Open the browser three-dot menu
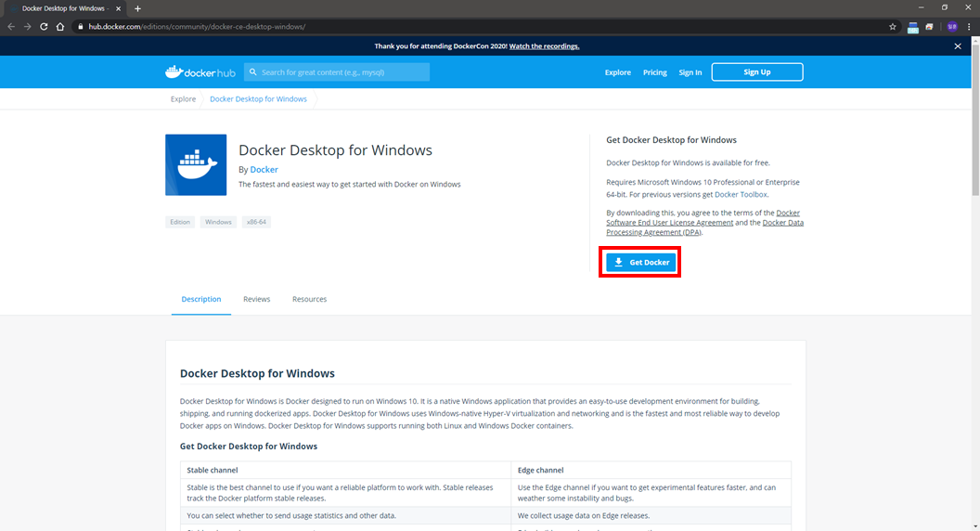980x531 pixels. (970, 27)
